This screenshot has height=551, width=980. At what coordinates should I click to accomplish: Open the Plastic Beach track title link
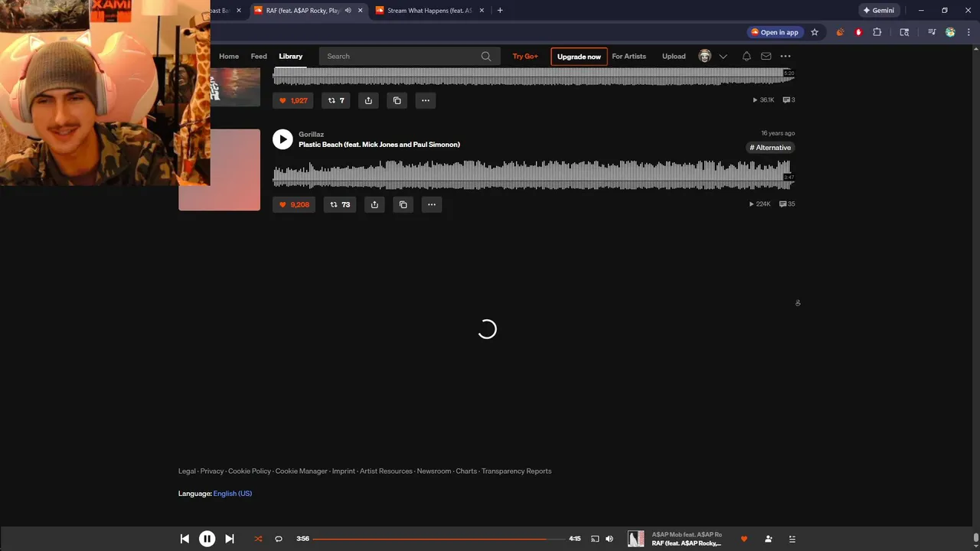379,145
